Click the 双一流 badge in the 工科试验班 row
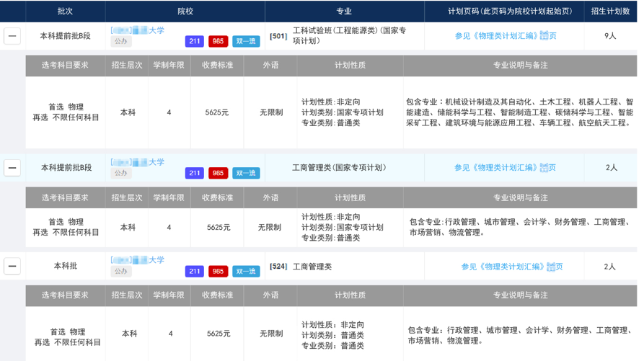The image size is (644, 361). coord(246,41)
